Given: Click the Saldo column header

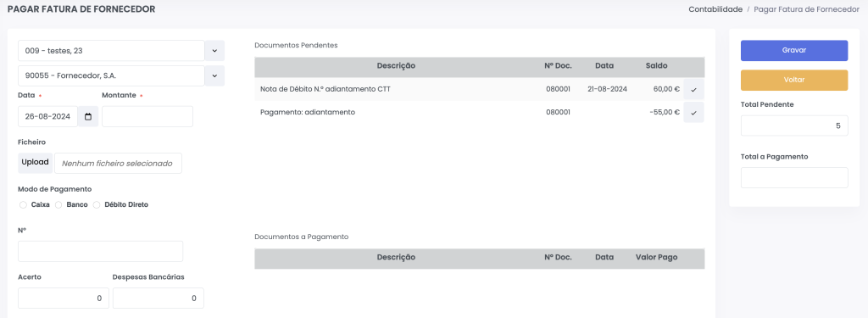Looking at the screenshot, I should tap(657, 66).
